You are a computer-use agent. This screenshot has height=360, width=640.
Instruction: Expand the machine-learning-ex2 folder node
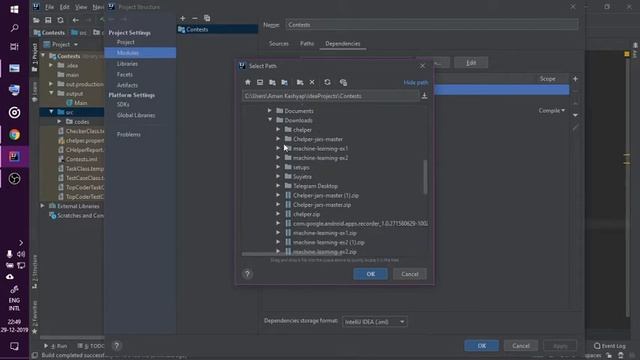pos(278,158)
